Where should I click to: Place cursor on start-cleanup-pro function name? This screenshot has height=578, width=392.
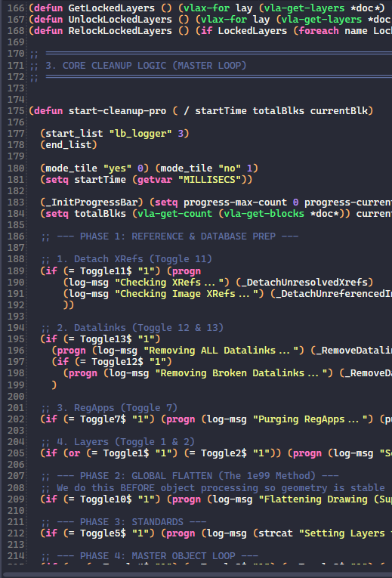click(117, 111)
